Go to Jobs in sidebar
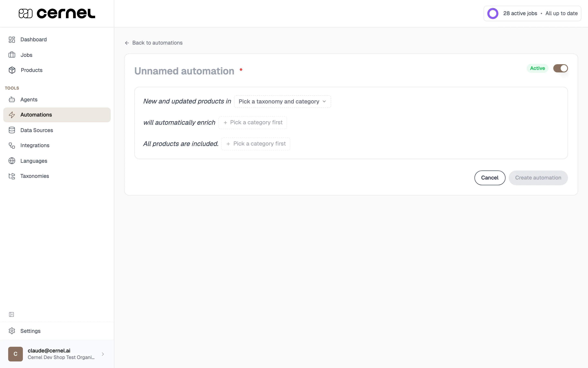Viewport: 588px width, 368px height. click(57, 55)
